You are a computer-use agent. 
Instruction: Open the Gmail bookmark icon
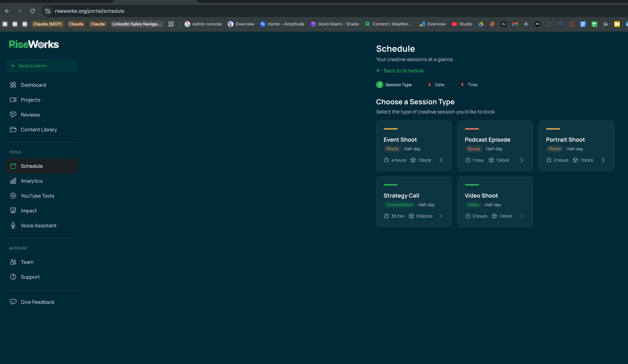(515, 24)
